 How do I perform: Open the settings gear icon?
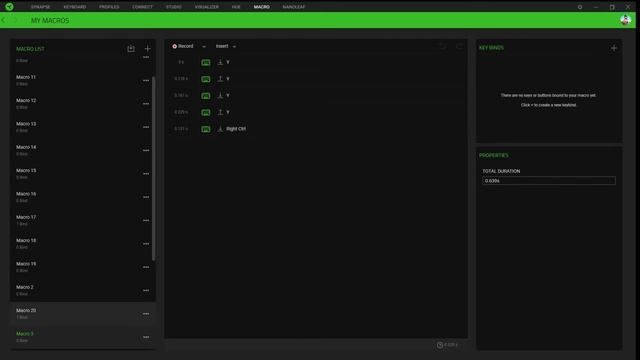tap(580, 7)
